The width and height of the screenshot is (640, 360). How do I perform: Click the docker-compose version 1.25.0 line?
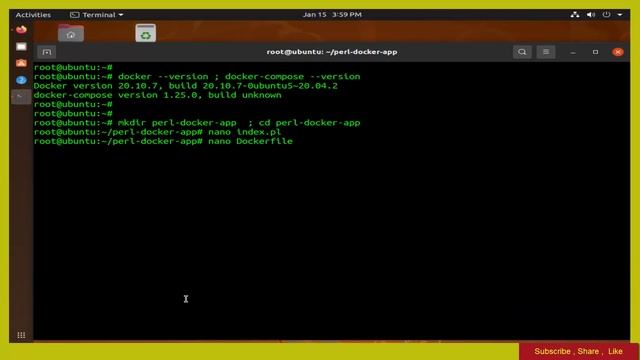coord(158,95)
